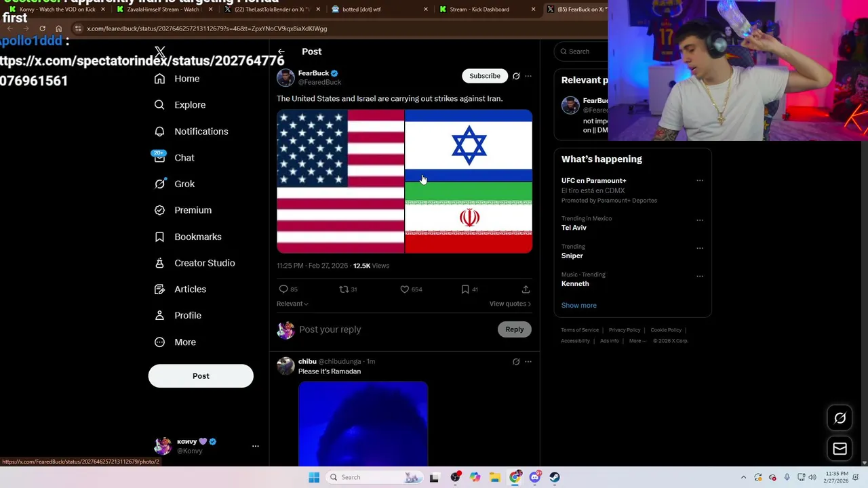868x488 pixels.
Task: Click Grok icon on chibu's reply
Action: tap(516, 362)
